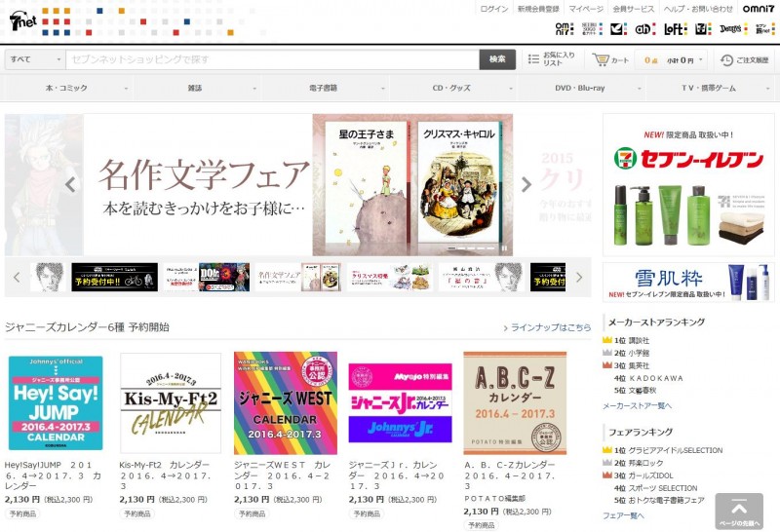The image size is (780, 532).
Task: Return to page top button icon
Action: tap(739, 511)
